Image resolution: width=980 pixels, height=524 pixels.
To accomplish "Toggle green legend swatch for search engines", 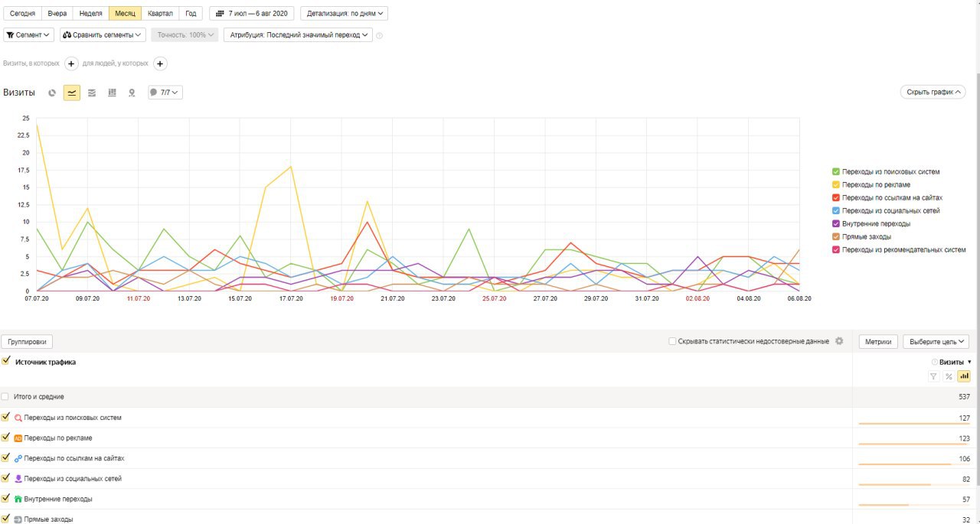I will [836, 171].
